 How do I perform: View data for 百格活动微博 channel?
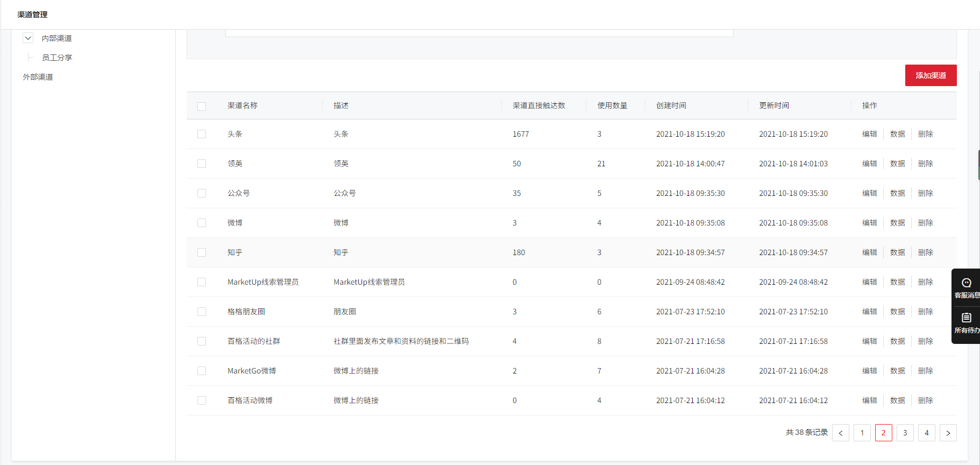(x=898, y=400)
